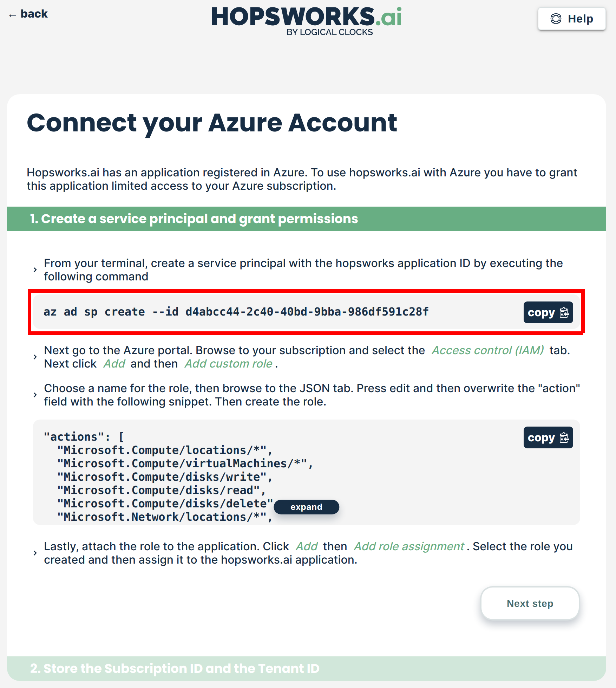Click chevron beside 'Next go to the Azure portal'
616x688 pixels.
(35, 357)
